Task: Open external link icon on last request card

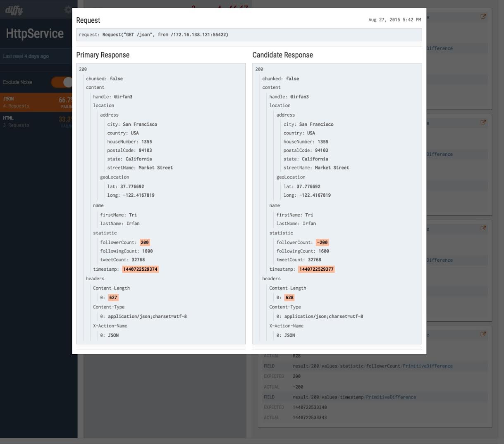Action: (483, 334)
